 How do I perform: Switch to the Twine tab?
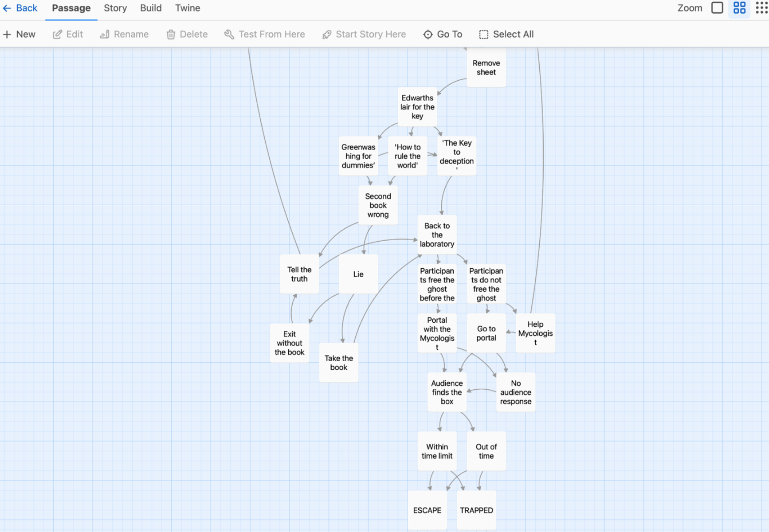(188, 8)
